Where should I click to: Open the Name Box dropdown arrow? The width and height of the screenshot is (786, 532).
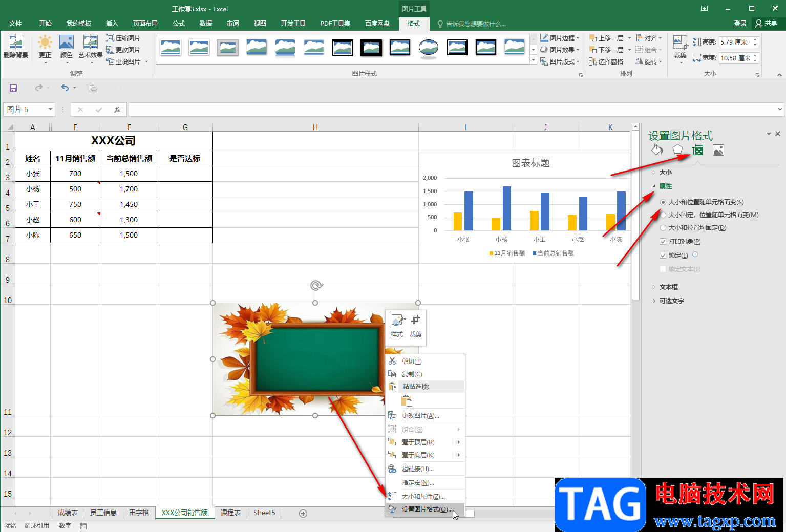(x=50, y=109)
